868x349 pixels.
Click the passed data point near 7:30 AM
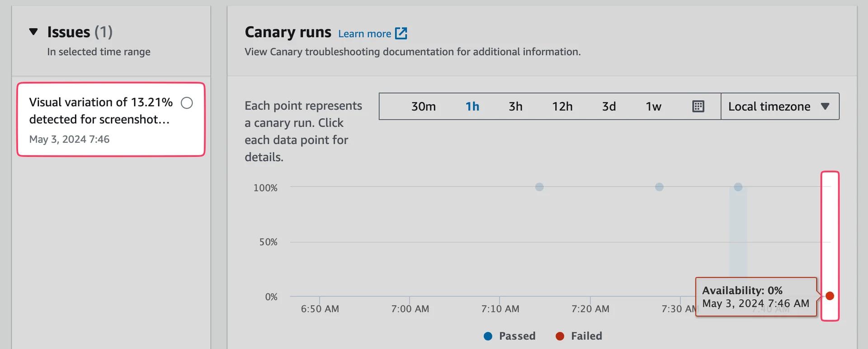point(738,186)
